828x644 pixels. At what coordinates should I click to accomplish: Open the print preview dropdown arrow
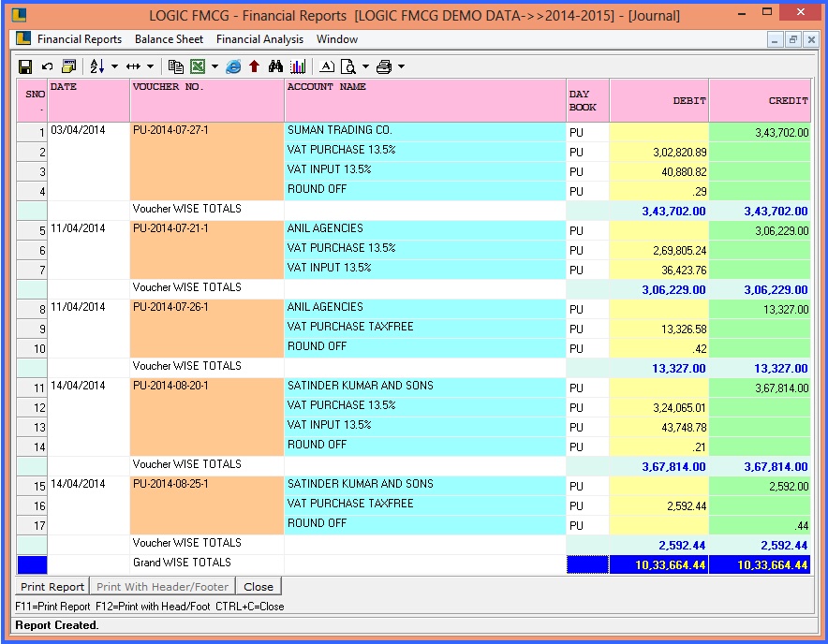pos(365,66)
